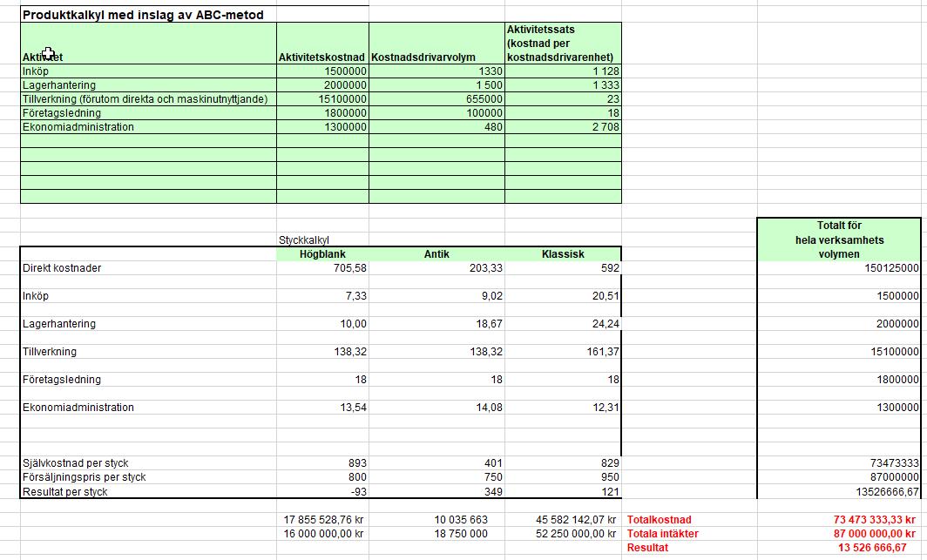Click the Styckkalkyl label cell

pos(303,240)
